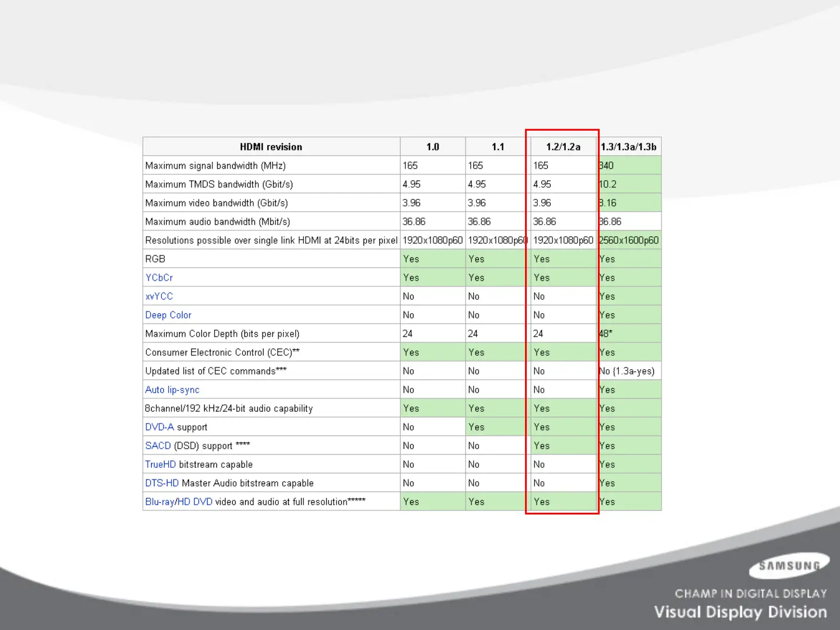Click the DTS-HD link
The width and height of the screenshot is (840, 630).
(162, 483)
